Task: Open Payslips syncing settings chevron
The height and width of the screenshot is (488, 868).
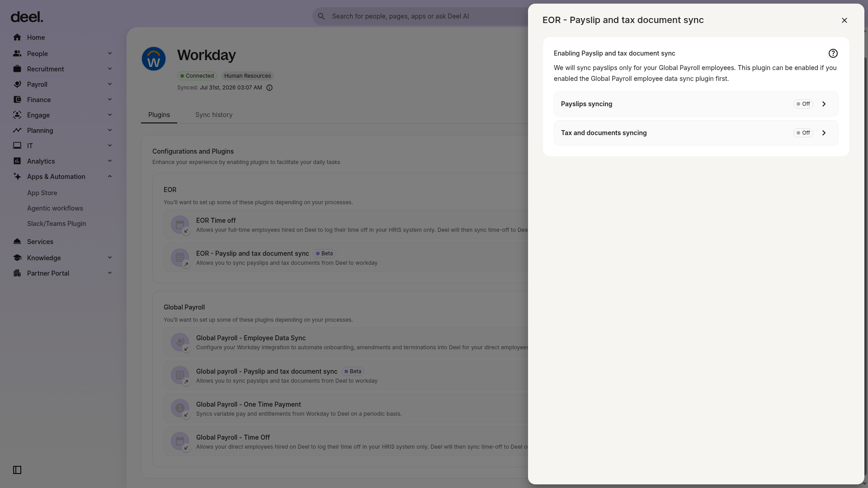Action: coord(824,104)
